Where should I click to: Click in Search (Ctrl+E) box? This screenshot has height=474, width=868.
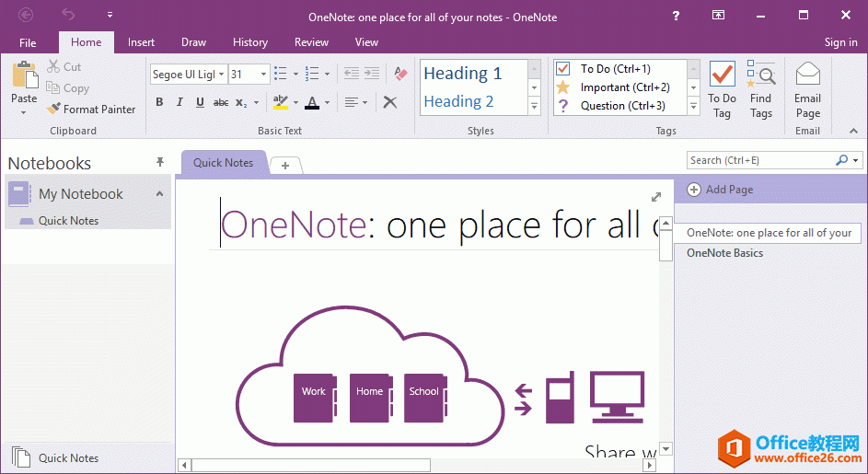pyautogui.click(x=760, y=160)
